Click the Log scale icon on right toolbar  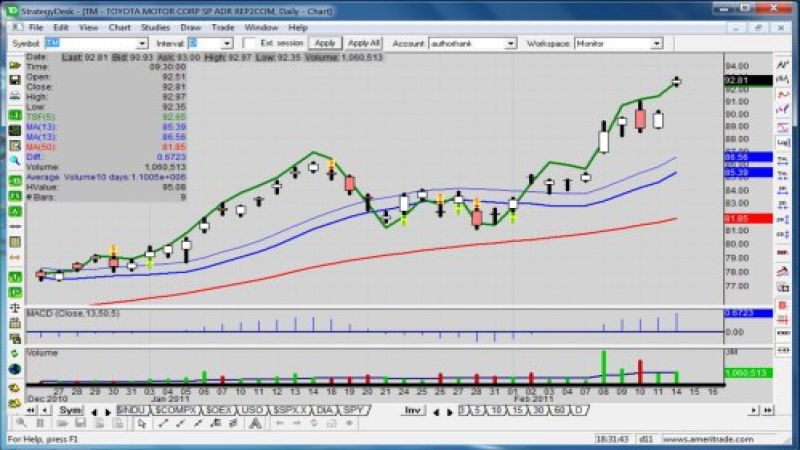click(784, 142)
